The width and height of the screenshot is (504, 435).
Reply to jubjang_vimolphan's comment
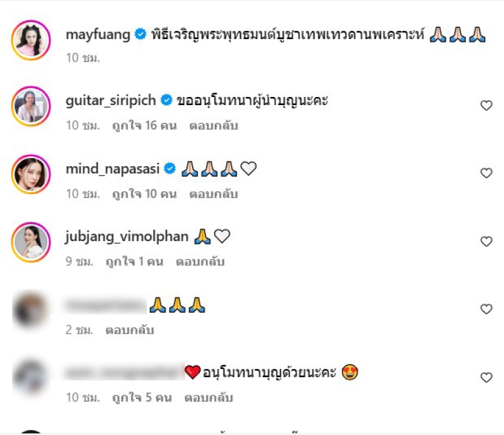coord(200,261)
